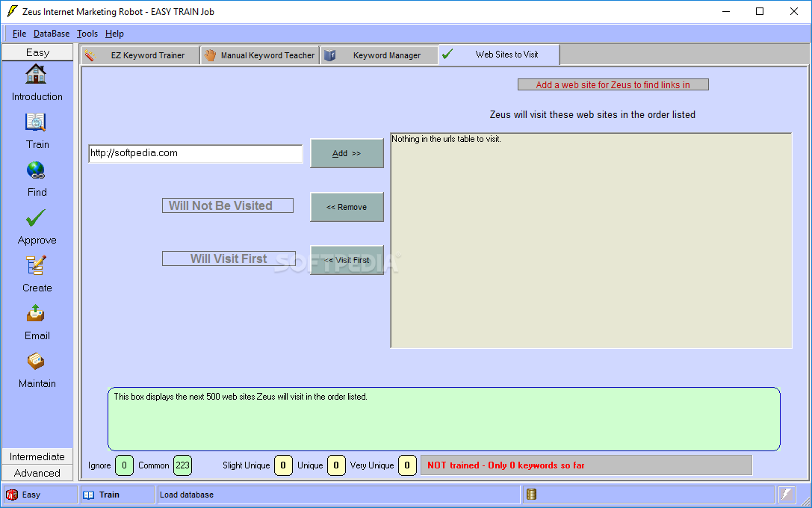Open the Create notepad icon

pyautogui.click(x=36, y=266)
